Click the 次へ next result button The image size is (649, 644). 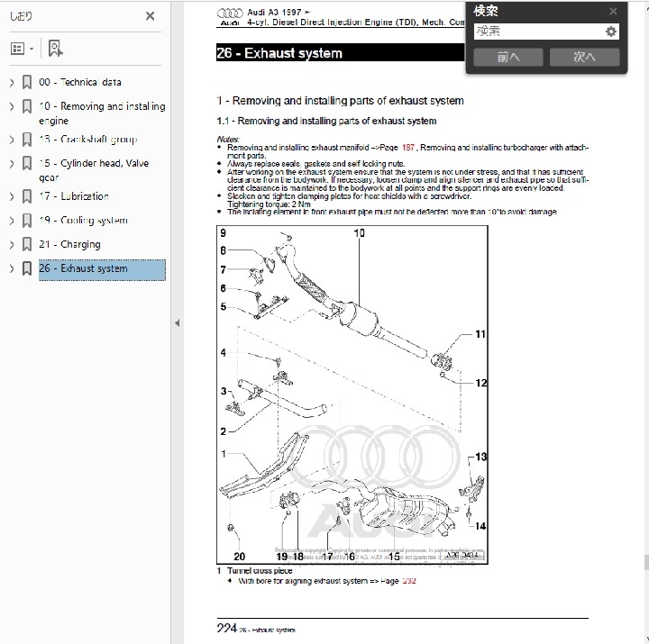pos(584,57)
